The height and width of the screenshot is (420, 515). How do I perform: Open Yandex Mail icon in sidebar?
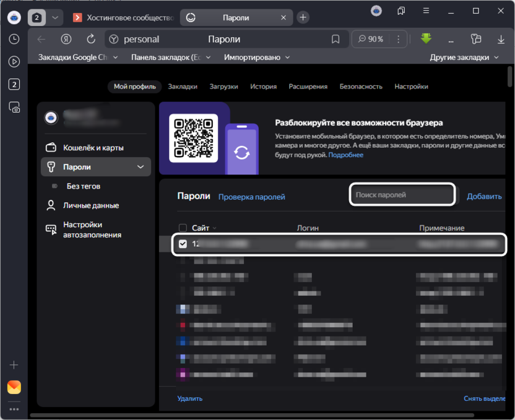click(14, 387)
